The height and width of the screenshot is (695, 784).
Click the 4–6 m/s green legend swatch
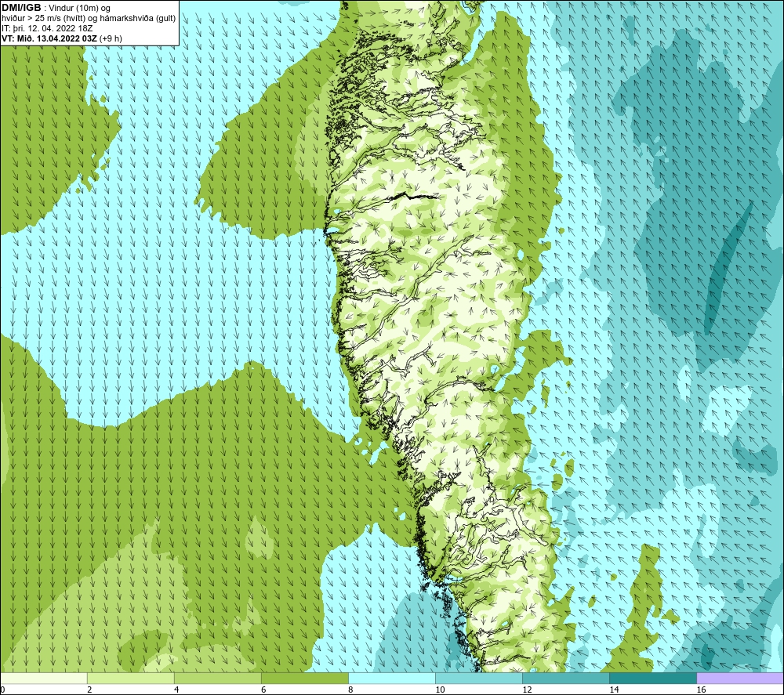click(217, 678)
